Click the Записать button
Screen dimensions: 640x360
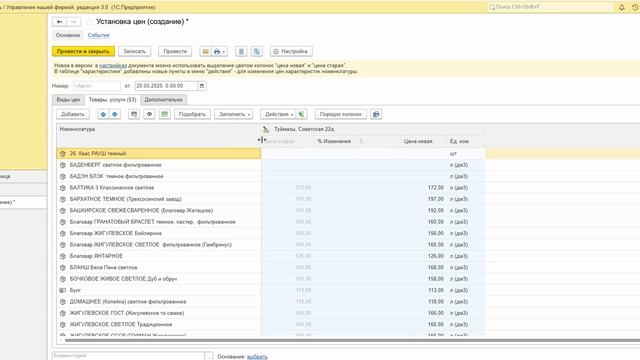click(x=134, y=51)
